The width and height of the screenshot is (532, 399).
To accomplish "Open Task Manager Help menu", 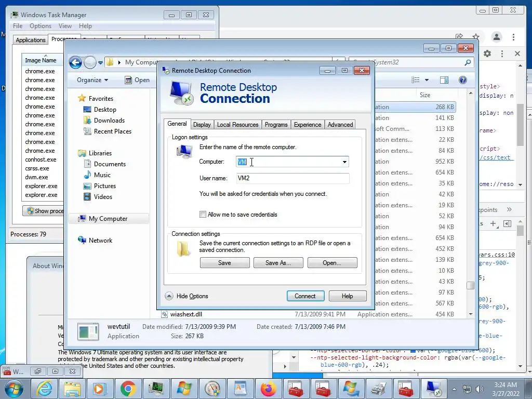I will point(86,26).
